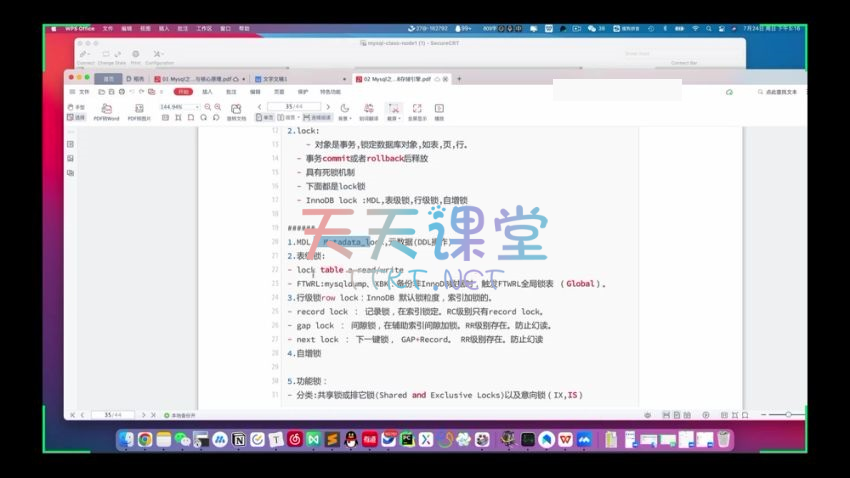This screenshot has height=478, width=850.
Task: Open the 插入 ribbon tab
Action: point(208,91)
